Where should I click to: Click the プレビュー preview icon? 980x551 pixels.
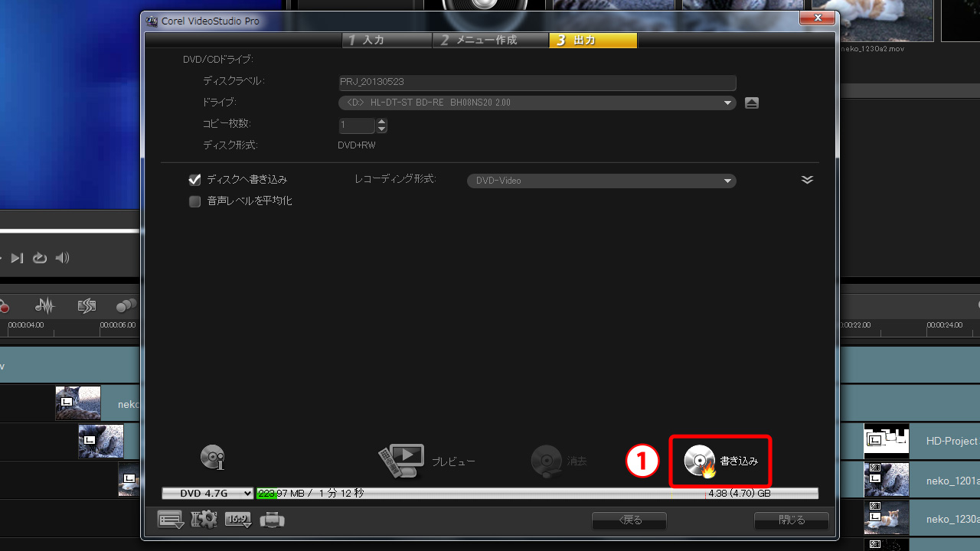[402, 461]
